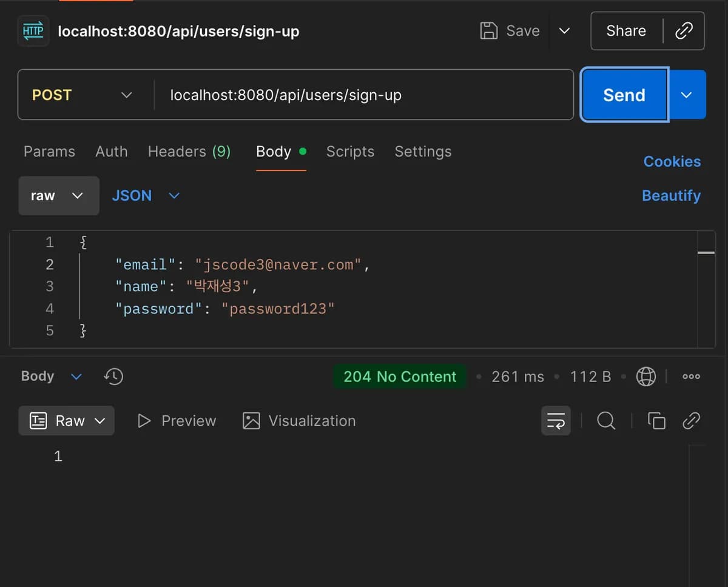Open the Headers (9) tab
The image size is (728, 587).
tap(189, 152)
